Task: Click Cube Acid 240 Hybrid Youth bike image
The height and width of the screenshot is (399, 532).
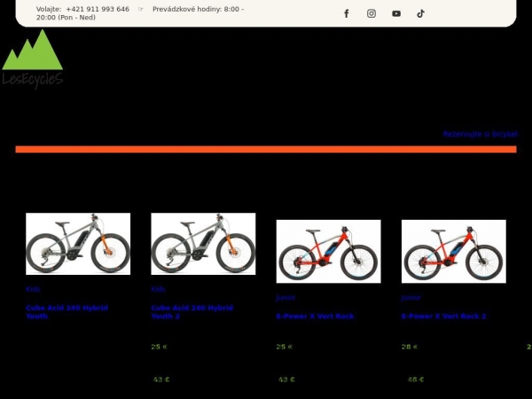Action: click(x=78, y=244)
